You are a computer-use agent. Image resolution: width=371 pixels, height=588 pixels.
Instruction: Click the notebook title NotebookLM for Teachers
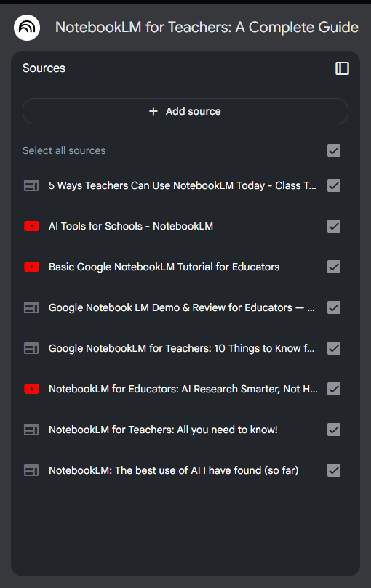click(207, 28)
